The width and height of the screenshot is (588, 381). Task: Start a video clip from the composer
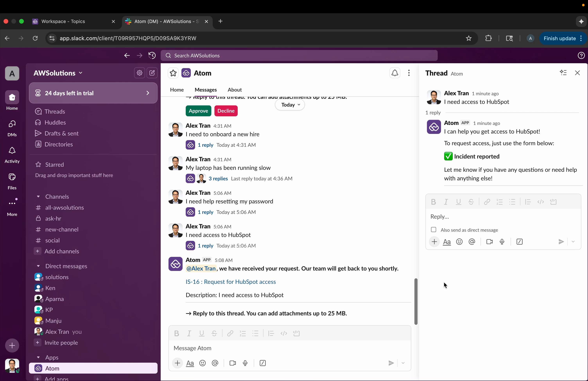232,363
